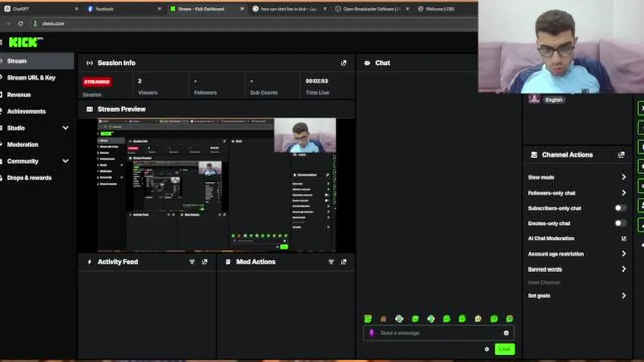
Task: Expand the Community sidebar chevron
Action: point(65,161)
